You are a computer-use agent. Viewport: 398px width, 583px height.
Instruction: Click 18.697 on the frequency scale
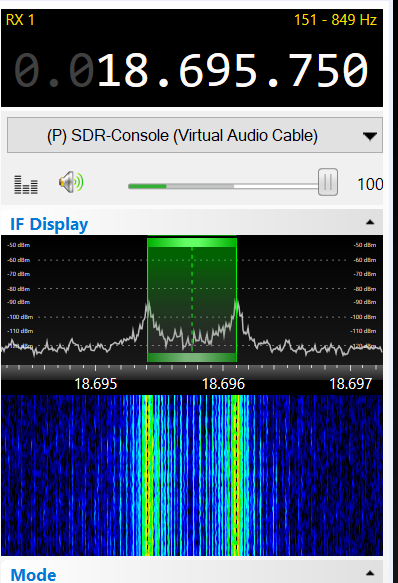(x=351, y=384)
